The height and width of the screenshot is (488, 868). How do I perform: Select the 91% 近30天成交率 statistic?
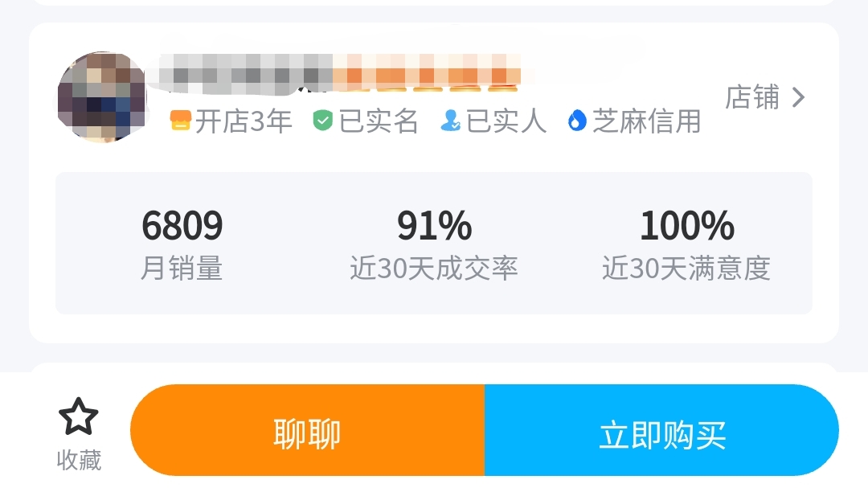click(434, 244)
